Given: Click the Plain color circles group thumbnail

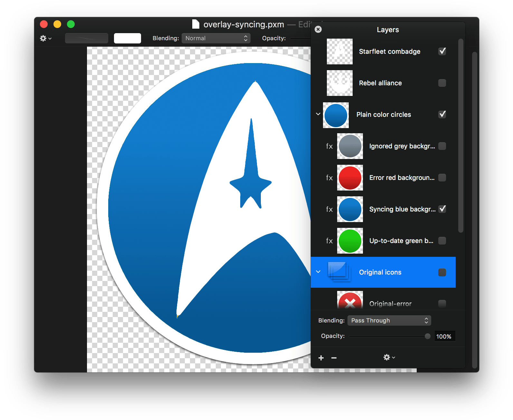Looking at the screenshot, I should click(336, 115).
